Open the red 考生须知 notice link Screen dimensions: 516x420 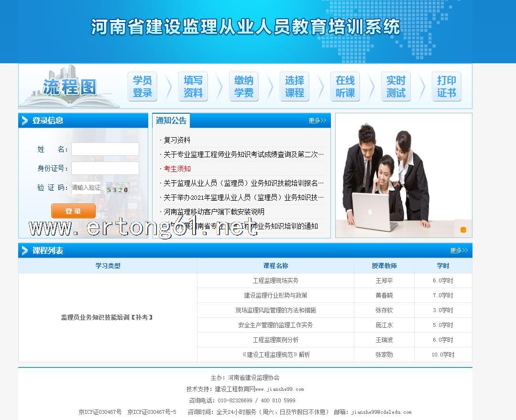point(177,169)
